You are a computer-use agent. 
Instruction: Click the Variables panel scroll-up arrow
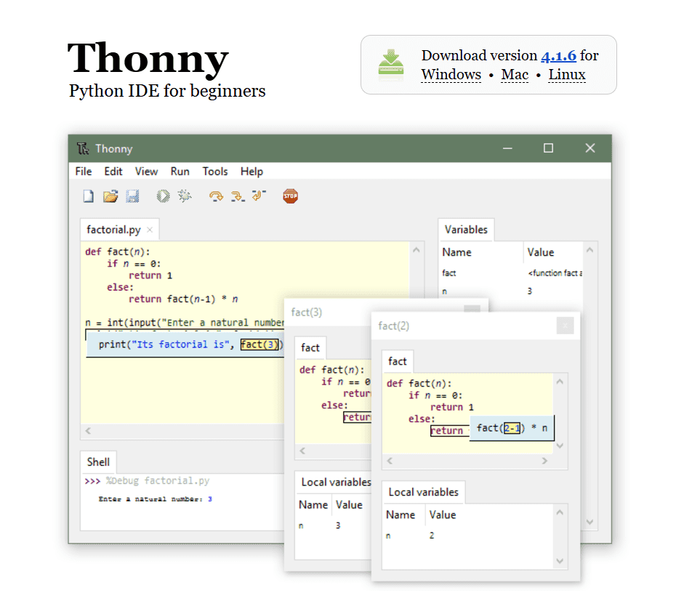[x=590, y=250]
